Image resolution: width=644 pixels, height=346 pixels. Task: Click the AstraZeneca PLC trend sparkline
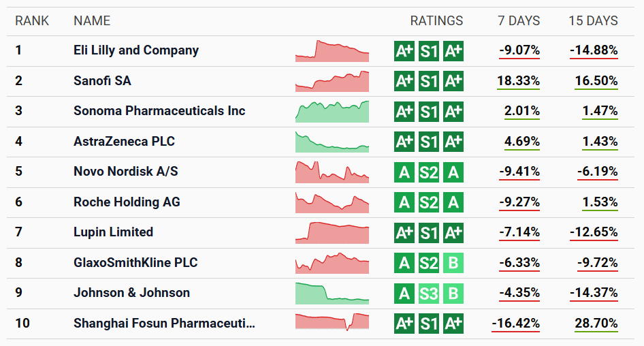click(332, 142)
